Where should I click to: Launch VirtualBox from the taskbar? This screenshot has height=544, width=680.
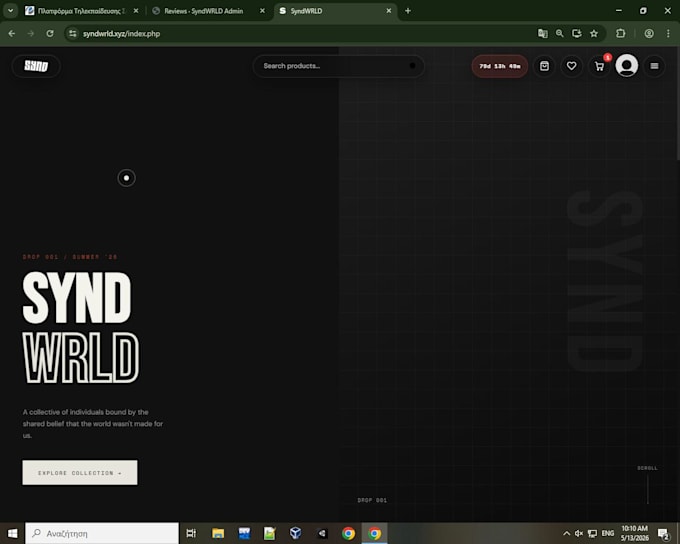296,533
